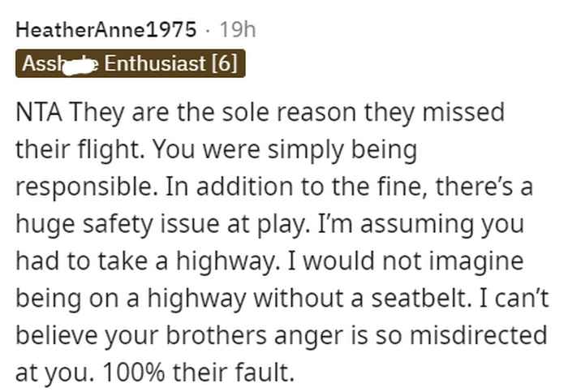Click "100%" in the last line

point(134,373)
